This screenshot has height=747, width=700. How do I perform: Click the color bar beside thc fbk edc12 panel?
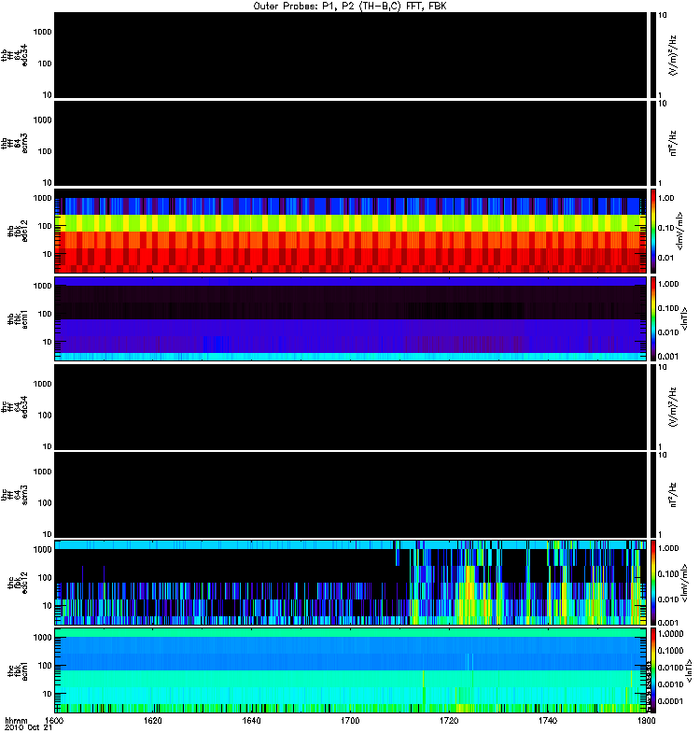[653, 583]
